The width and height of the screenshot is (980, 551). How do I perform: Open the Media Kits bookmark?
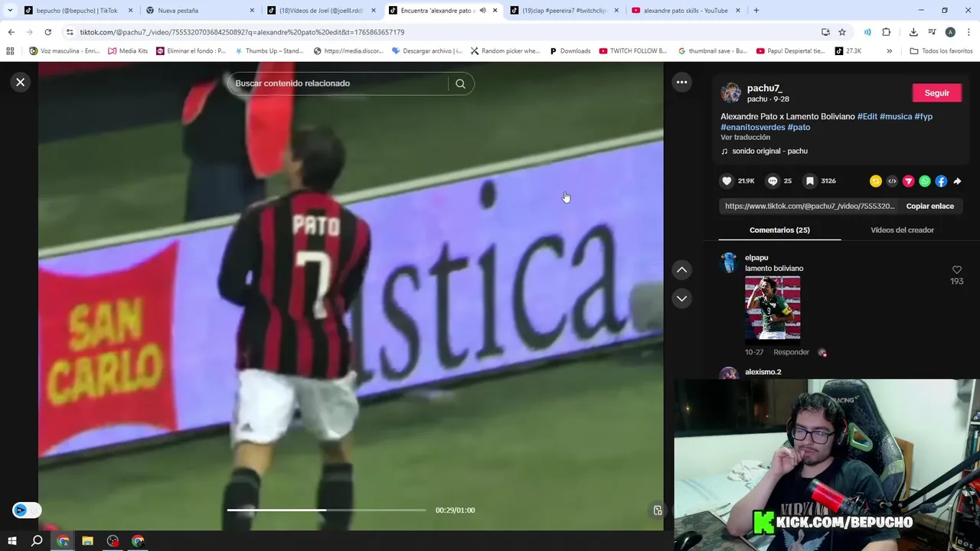(x=128, y=51)
